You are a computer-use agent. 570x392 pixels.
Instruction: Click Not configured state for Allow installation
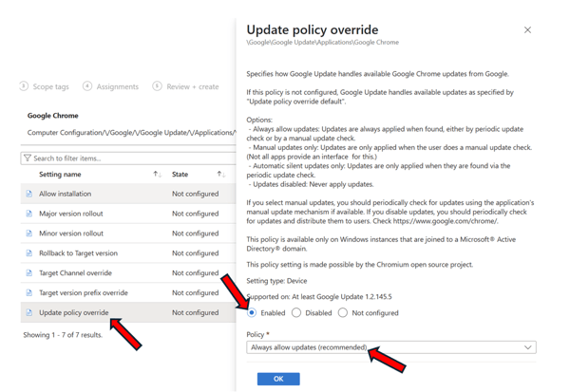[x=195, y=194]
